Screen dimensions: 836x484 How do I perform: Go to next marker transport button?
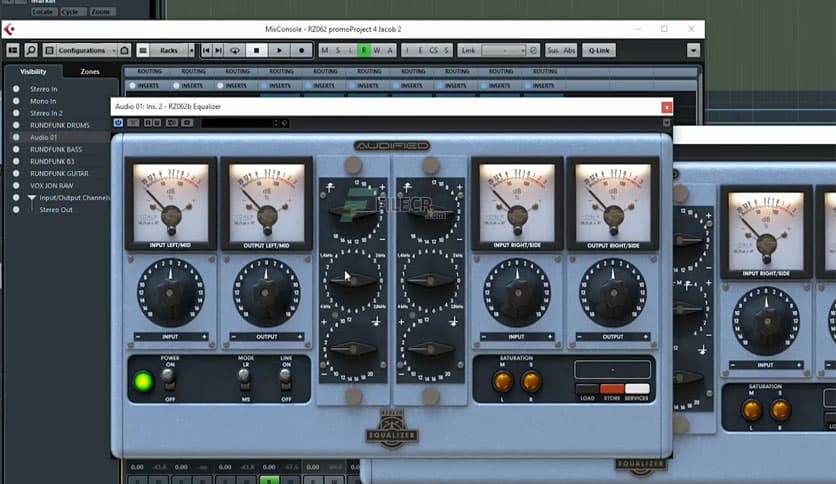pyautogui.click(x=219, y=50)
